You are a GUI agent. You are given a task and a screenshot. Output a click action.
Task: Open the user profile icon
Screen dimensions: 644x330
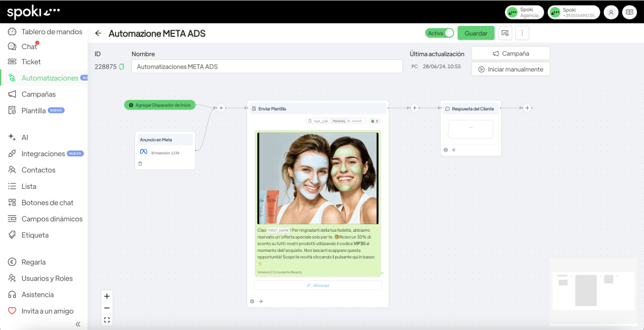coord(611,13)
